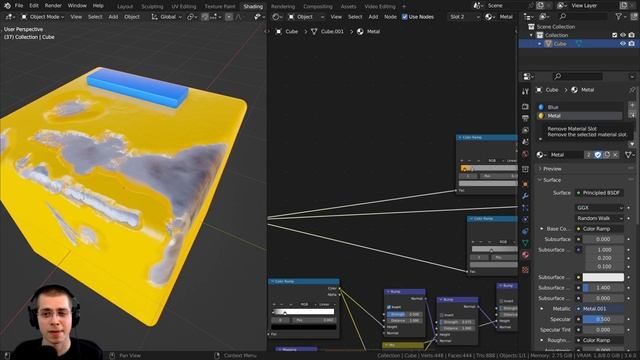Switch to the Rendering workspace tab
Image resolution: width=640 pixels, height=360 pixels.
(283, 7)
